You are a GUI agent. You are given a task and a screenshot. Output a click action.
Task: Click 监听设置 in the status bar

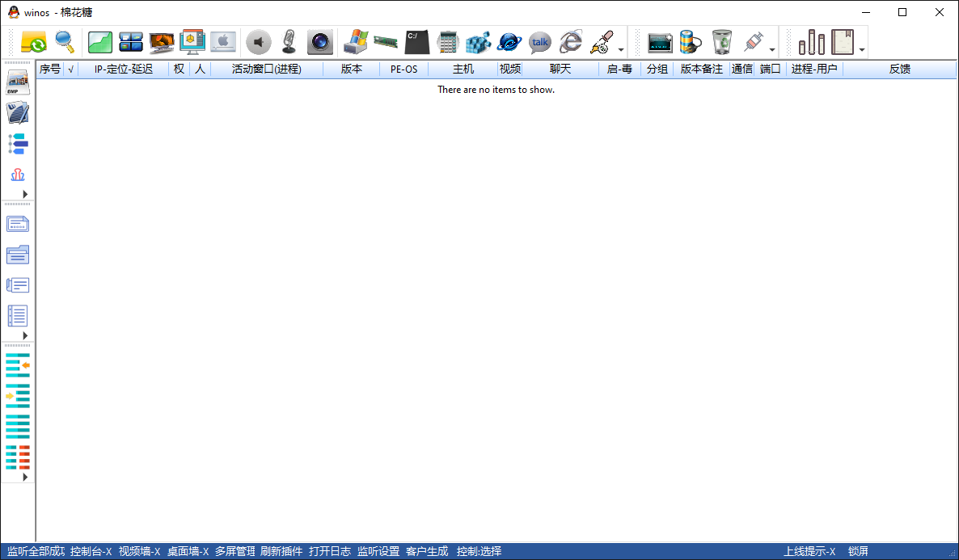(378, 551)
